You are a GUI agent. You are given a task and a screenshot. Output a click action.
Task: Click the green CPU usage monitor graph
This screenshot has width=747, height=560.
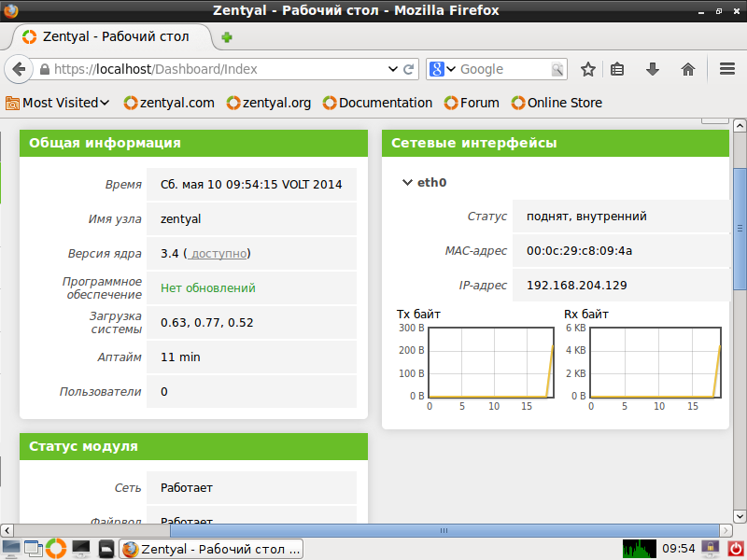pyautogui.click(x=639, y=549)
